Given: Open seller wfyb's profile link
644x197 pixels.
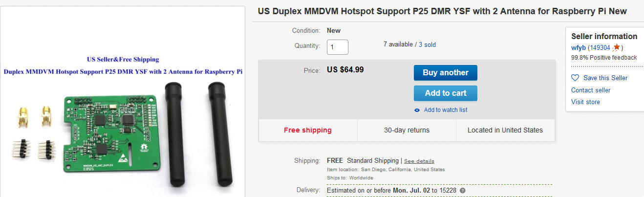Looking at the screenshot, I should click(579, 47).
